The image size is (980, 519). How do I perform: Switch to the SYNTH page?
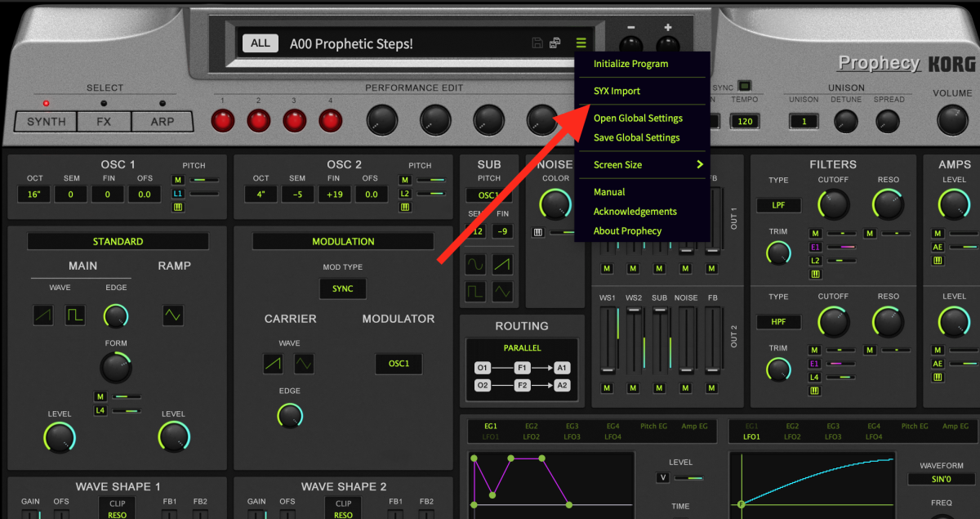click(46, 122)
